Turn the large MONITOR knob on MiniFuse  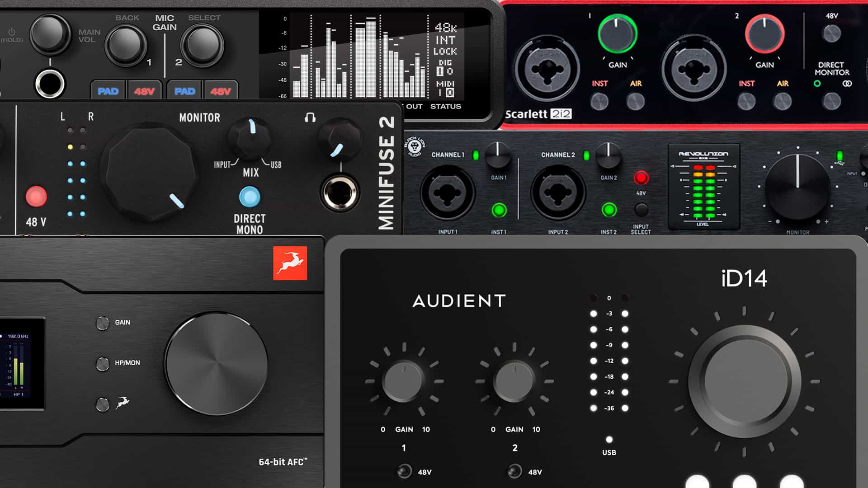(149, 173)
